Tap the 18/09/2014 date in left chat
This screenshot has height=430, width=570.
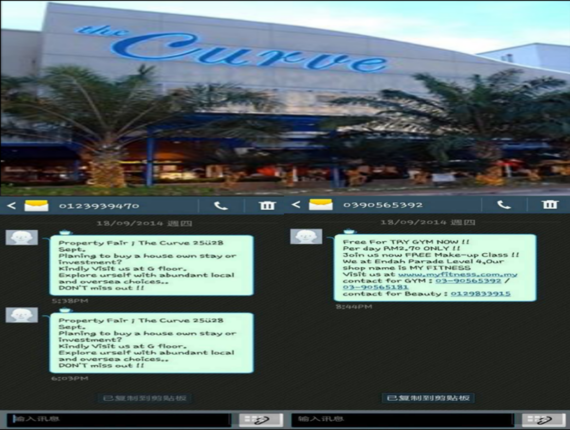point(144,223)
